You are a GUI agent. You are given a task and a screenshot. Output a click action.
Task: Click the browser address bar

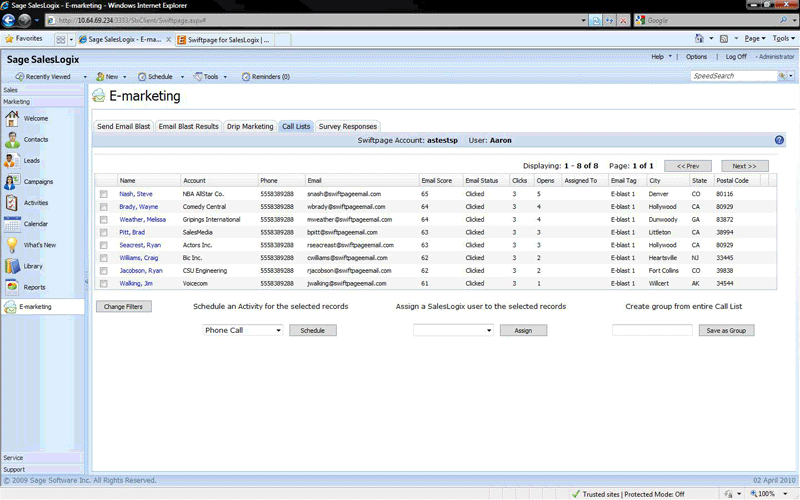pos(314,20)
